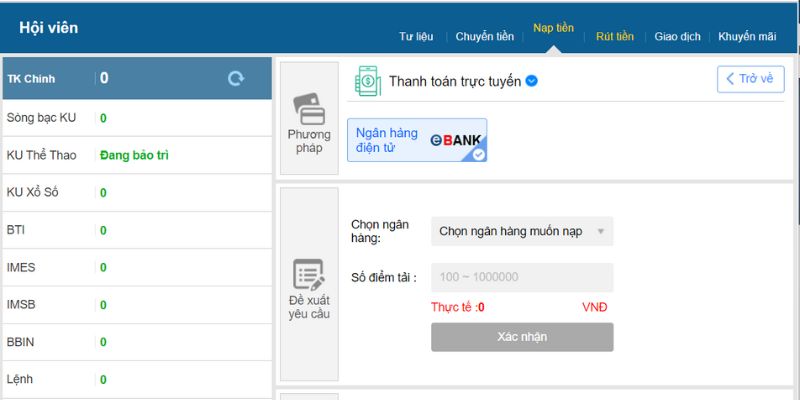
Task: Open the Giao dịch tab
Action: click(x=677, y=37)
